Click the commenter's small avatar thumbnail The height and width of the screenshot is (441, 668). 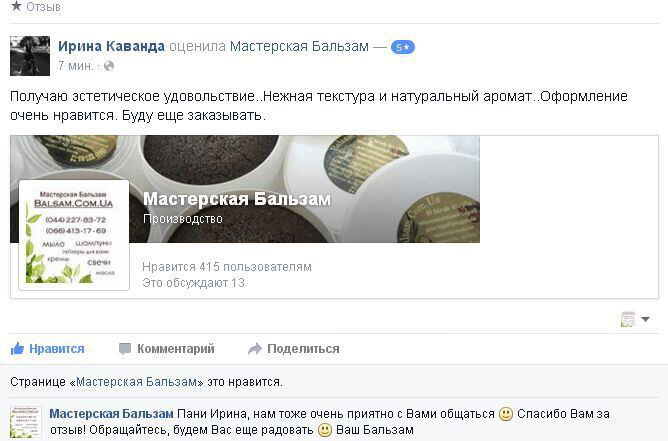point(26,422)
